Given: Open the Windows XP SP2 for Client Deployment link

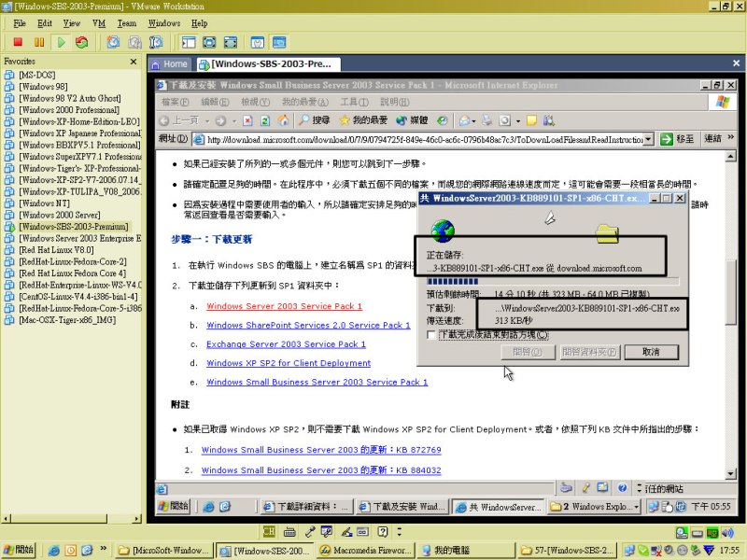Looking at the screenshot, I should pyautogui.click(x=289, y=363).
